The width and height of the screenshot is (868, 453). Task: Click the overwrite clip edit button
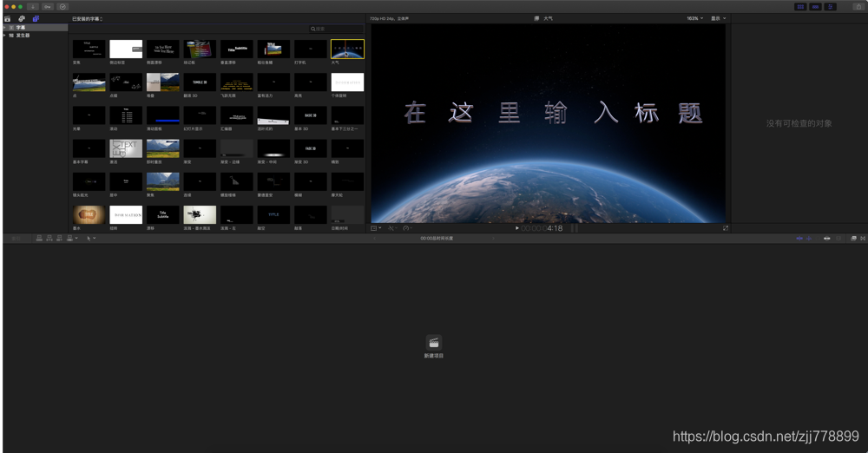click(x=69, y=238)
